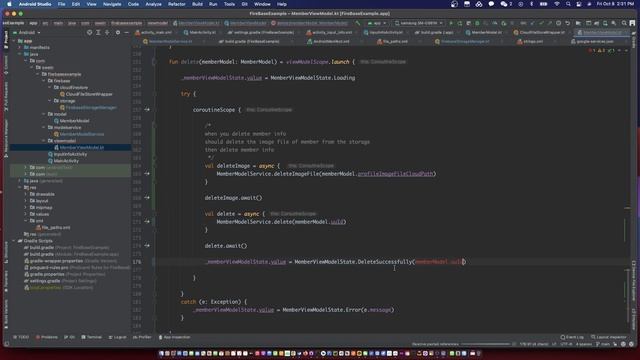Open the Android Studio menu
The height and width of the screenshot is (360, 640).
pyautogui.click(x=35, y=4)
